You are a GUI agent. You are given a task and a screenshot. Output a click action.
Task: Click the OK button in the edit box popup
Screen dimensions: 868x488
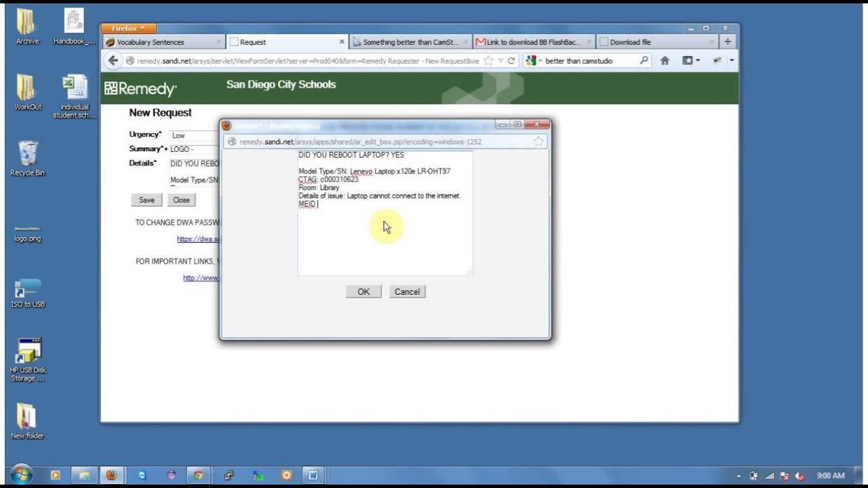coord(363,291)
